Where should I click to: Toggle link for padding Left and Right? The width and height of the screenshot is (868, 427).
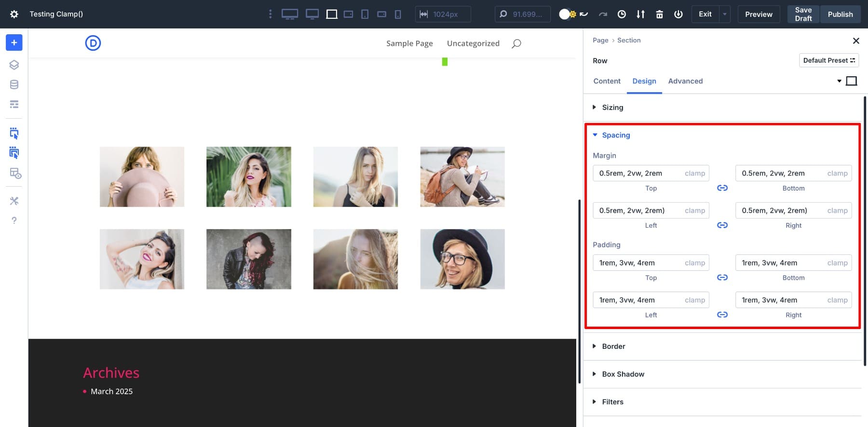pyautogui.click(x=722, y=315)
